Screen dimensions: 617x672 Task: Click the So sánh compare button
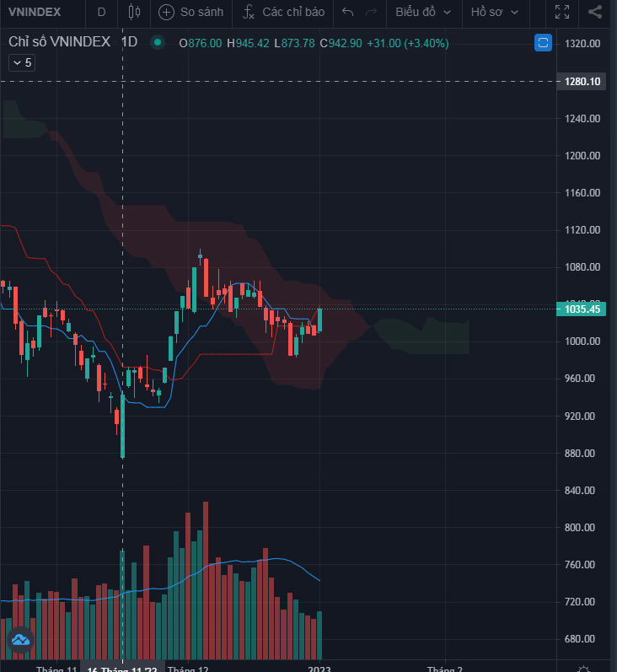tap(191, 12)
